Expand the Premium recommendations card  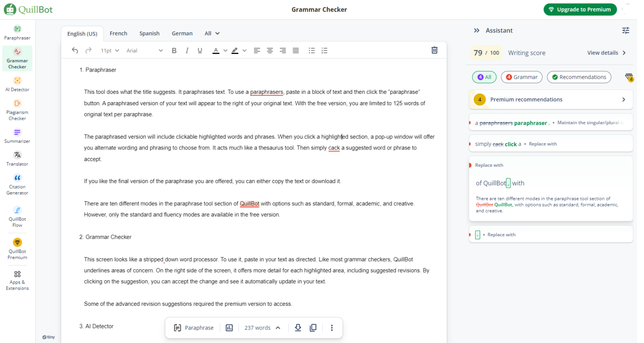click(551, 100)
